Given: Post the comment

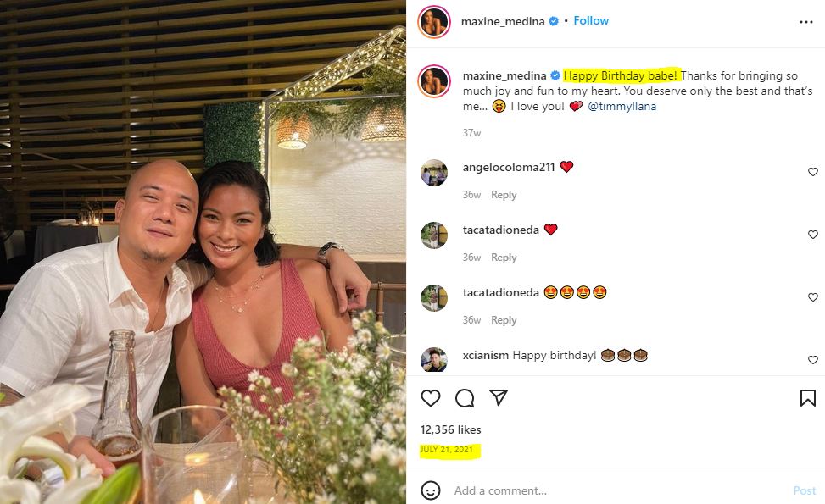Looking at the screenshot, I should coord(805,490).
